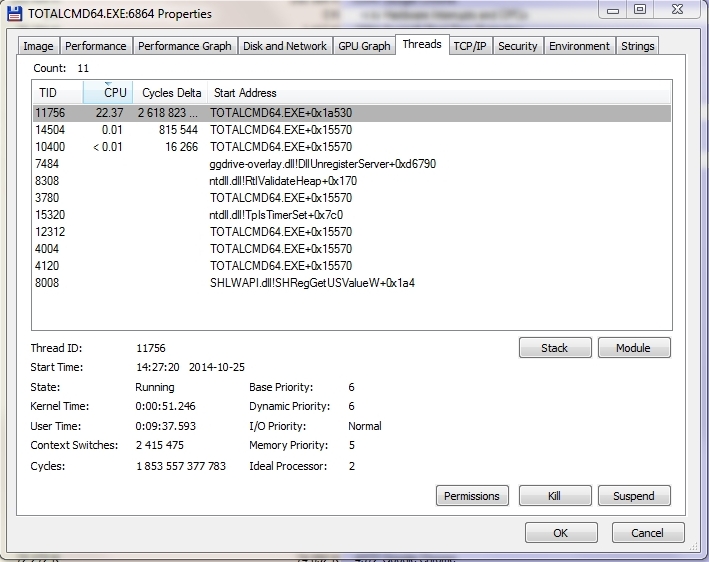Screen dimensions: 709x562
Task: Select the Threads tab
Action: 422,44
